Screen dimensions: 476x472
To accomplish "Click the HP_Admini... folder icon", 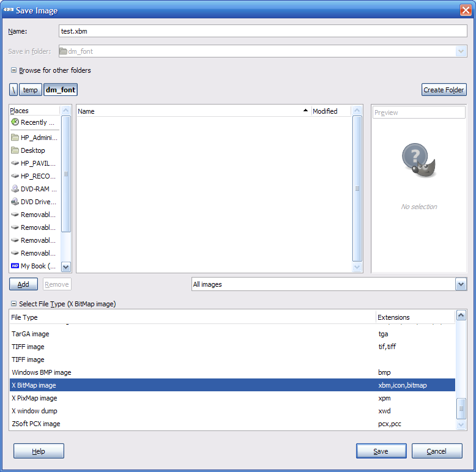I will (x=15, y=138).
